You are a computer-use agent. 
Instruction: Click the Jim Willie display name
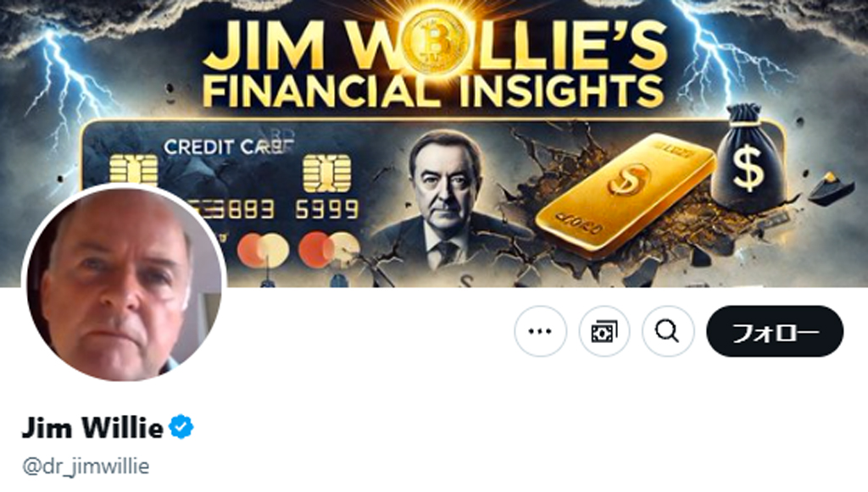pos(92,428)
